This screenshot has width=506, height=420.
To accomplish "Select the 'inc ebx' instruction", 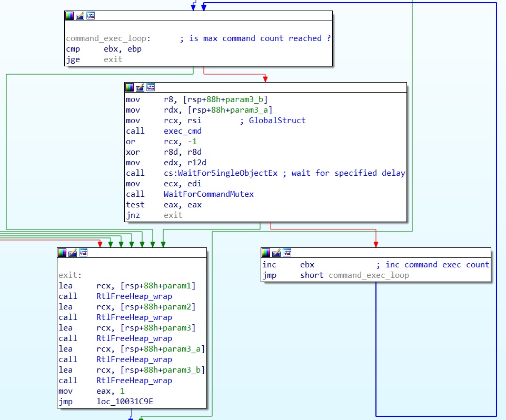I will 289,265.
